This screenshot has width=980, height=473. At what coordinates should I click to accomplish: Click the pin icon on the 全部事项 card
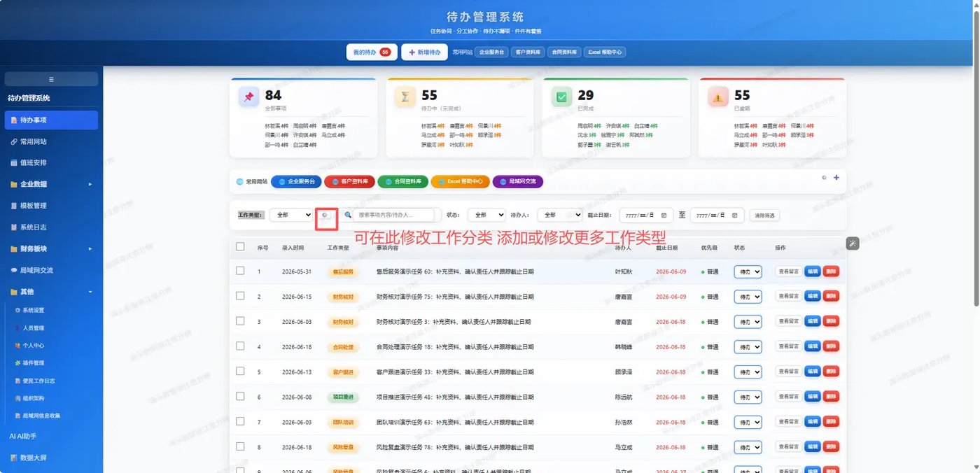click(248, 97)
